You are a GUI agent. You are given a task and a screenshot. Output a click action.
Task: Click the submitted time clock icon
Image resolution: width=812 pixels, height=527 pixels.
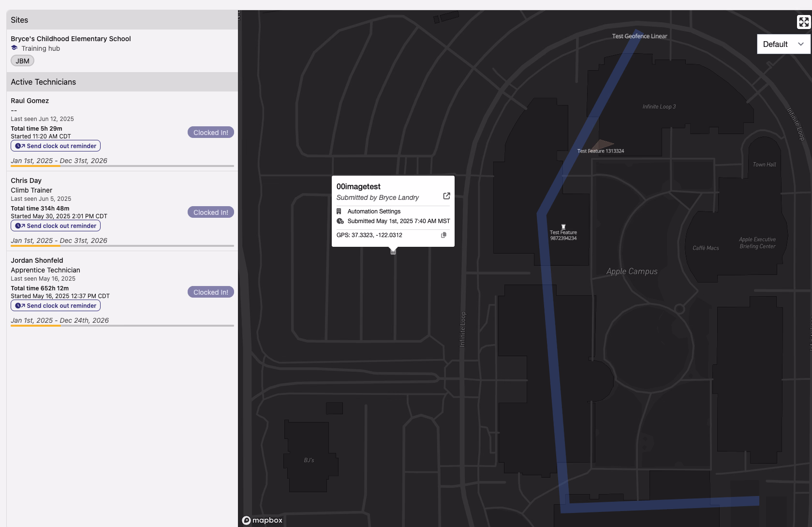pyautogui.click(x=340, y=221)
